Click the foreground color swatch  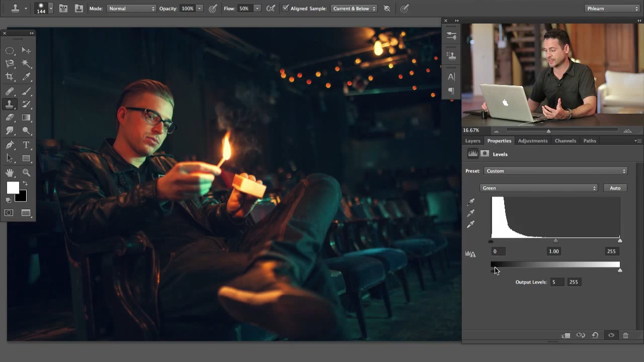(13, 188)
